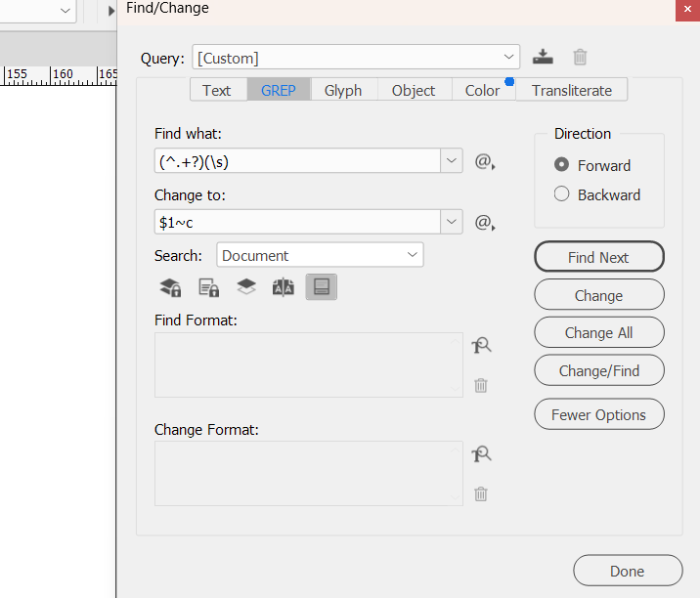Click the Find Format box
The image size is (700, 598).
[309, 364]
